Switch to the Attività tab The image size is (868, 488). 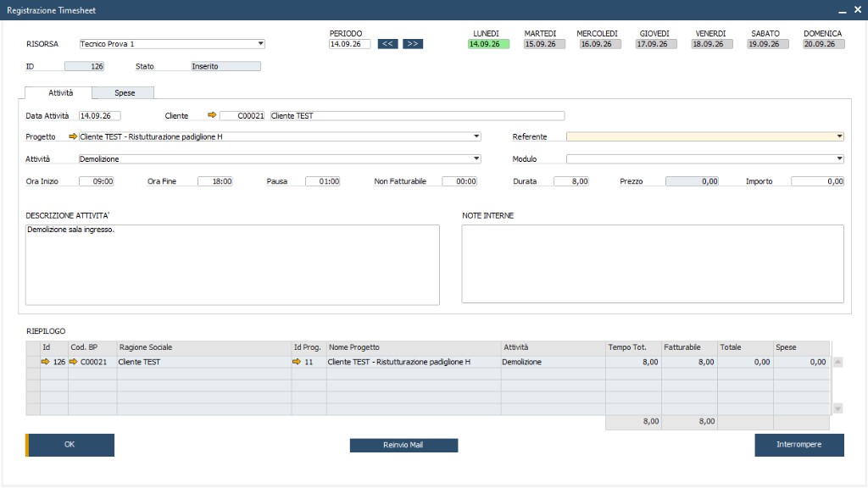pyautogui.click(x=58, y=93)
